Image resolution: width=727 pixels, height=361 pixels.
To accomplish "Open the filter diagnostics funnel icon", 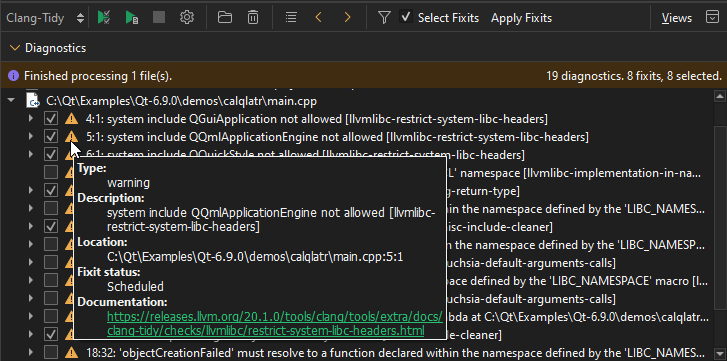I will tap(383, 18).
